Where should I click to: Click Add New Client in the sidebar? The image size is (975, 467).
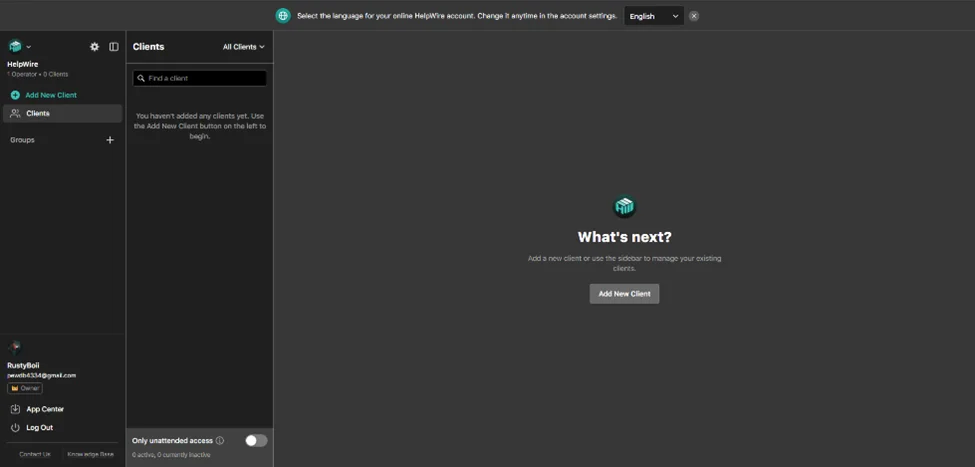click(50, 95)
